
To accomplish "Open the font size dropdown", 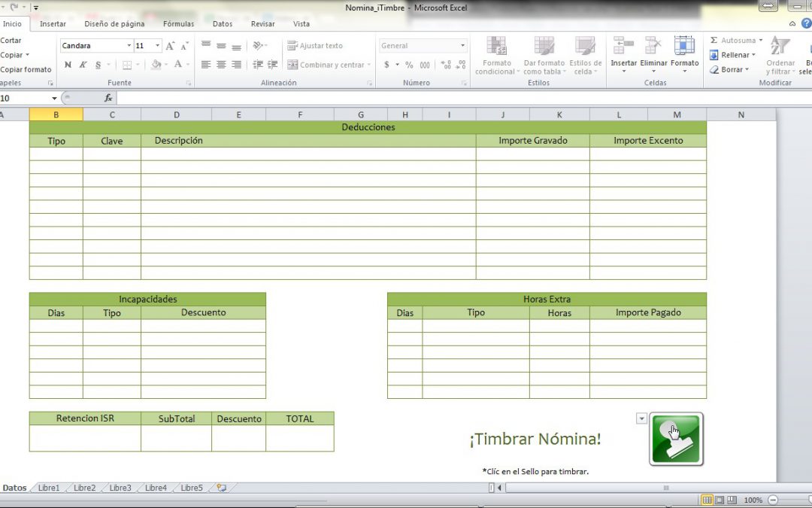I will point(157,46).
